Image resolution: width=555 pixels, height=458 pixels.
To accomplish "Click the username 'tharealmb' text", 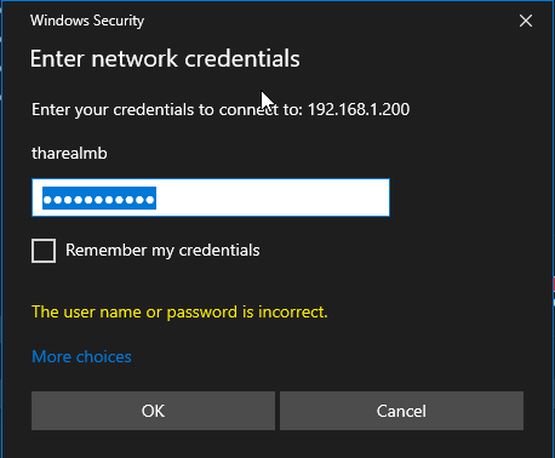I will point(69,153).
